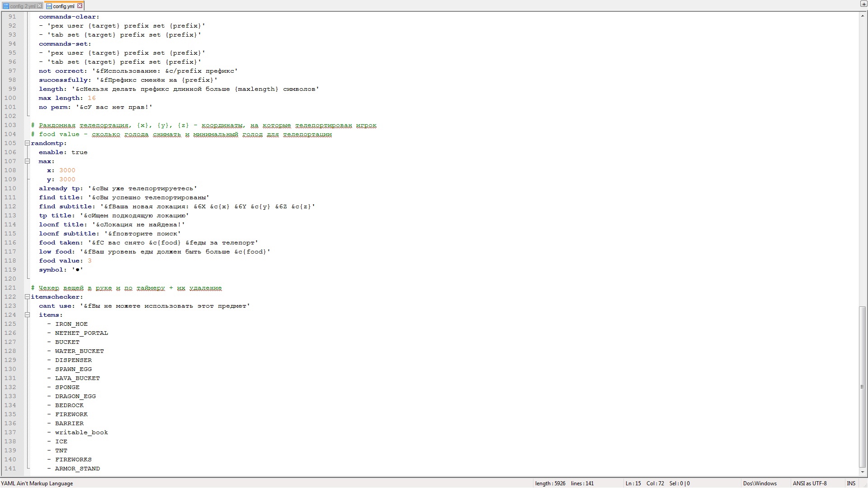Close the config 2.yml tab

[39, 6]
